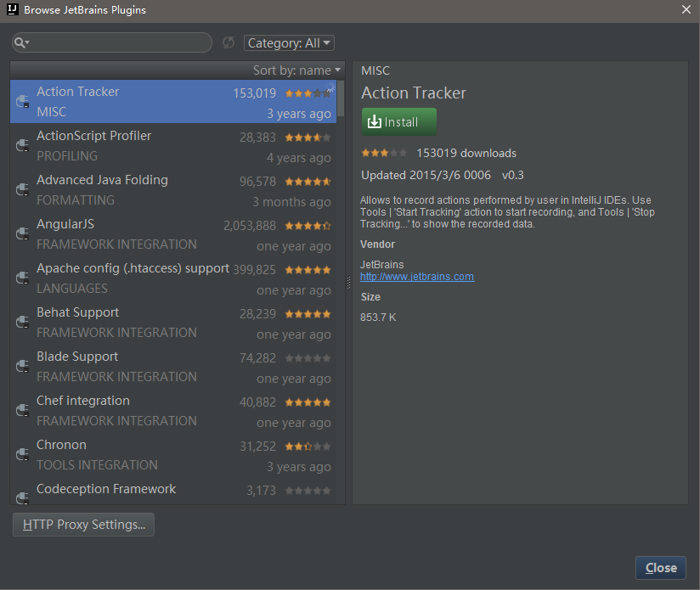This screenshot has width=700, height=590.
Task: Select the Blade Support plugin entry
Action: click(x=170, y=367)
